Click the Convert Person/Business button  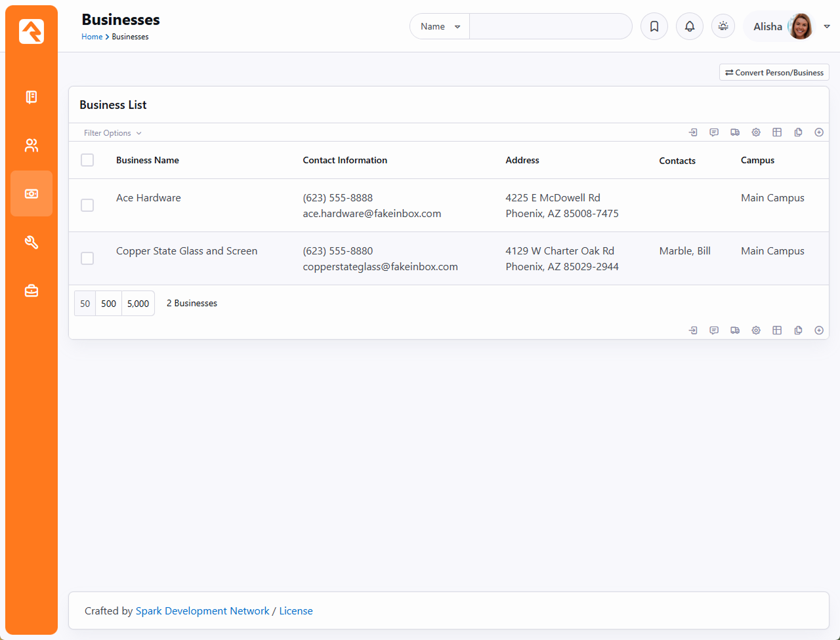click(774, 73)
